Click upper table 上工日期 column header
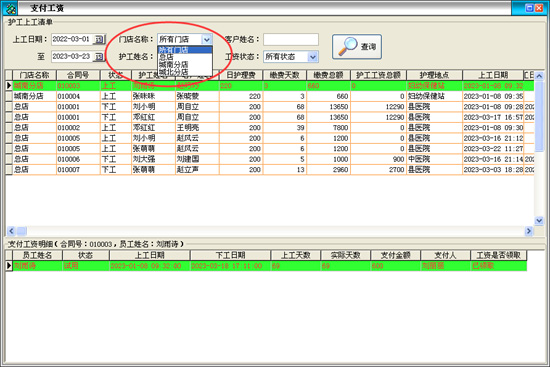Viewport: 550px width, 367px height. click(x=493, y=75)
